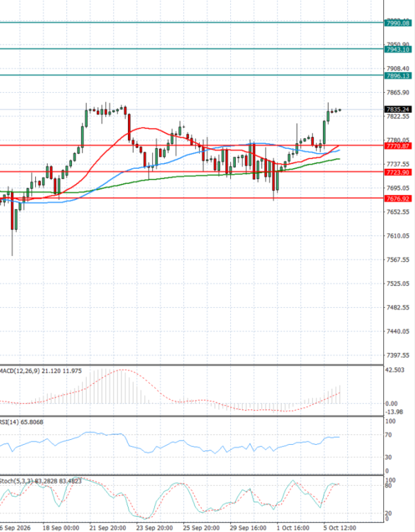This screenshot has height=532, width=415.
Task: Click the 5 Oct 12:00 time axis label
Action: 340,528
